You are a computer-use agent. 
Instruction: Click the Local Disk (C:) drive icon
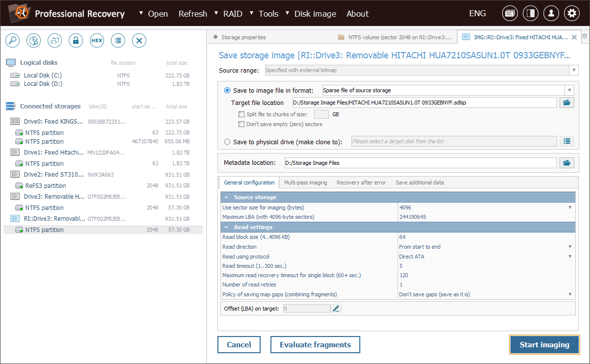pos(15,76)
